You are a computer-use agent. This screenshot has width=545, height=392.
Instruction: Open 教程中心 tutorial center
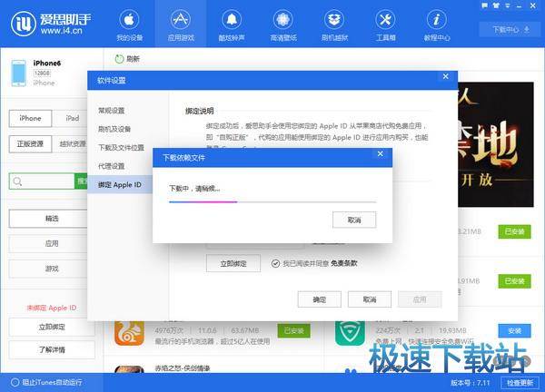[437, 25]
